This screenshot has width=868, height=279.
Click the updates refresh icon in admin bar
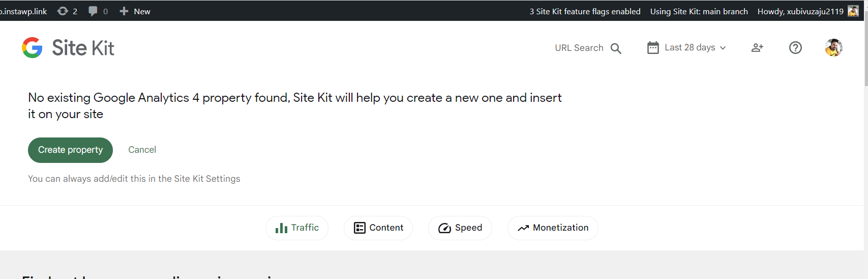pyautogui.click(x=63, y=11)
